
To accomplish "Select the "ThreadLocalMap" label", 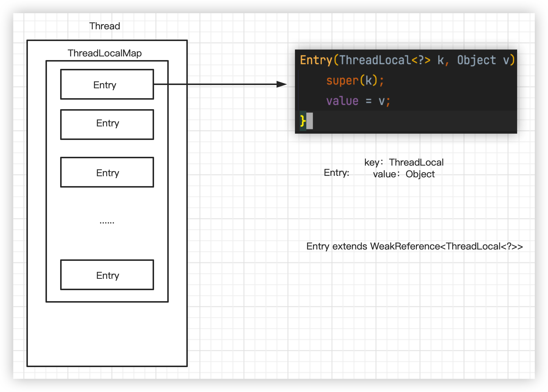I will tap(105, 53).
